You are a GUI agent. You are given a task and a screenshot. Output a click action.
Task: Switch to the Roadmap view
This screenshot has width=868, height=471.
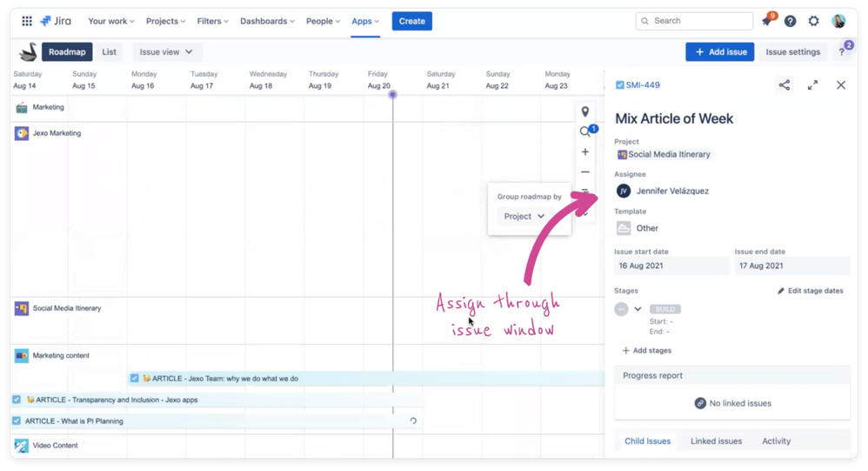click(x=67, y=52)
